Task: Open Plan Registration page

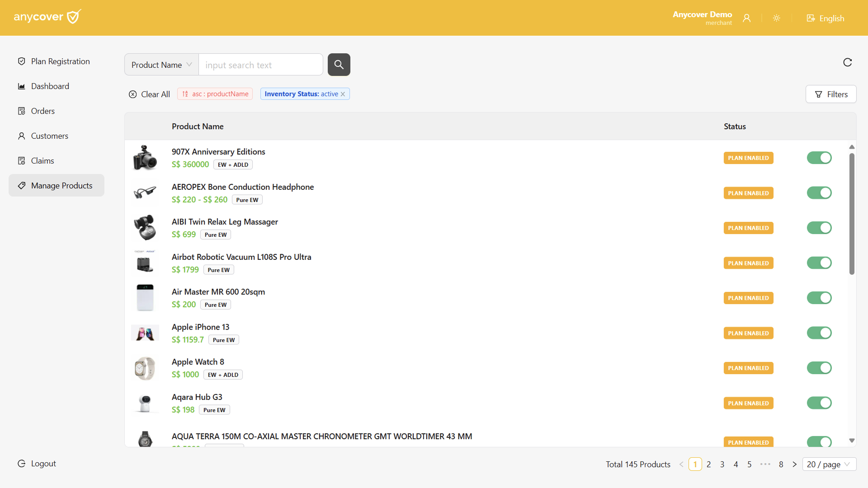Action: coord(57,61)
